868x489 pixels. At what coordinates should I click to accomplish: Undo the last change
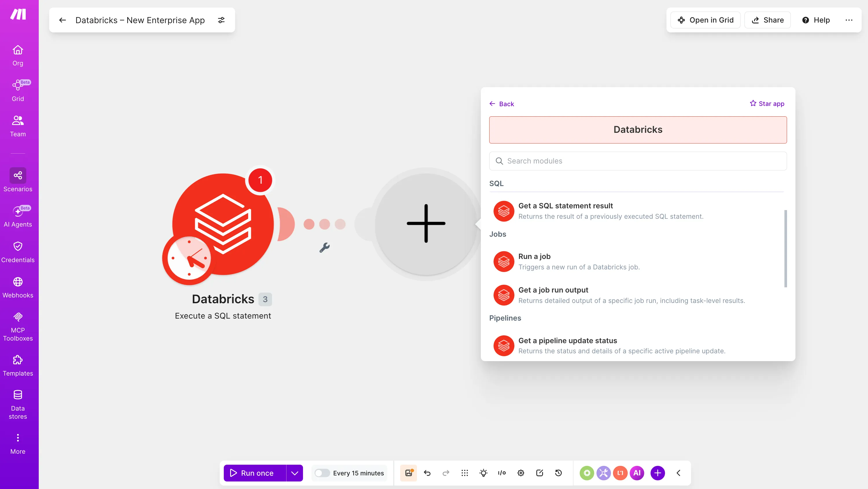pyautogui.click(x=427, y=473)
